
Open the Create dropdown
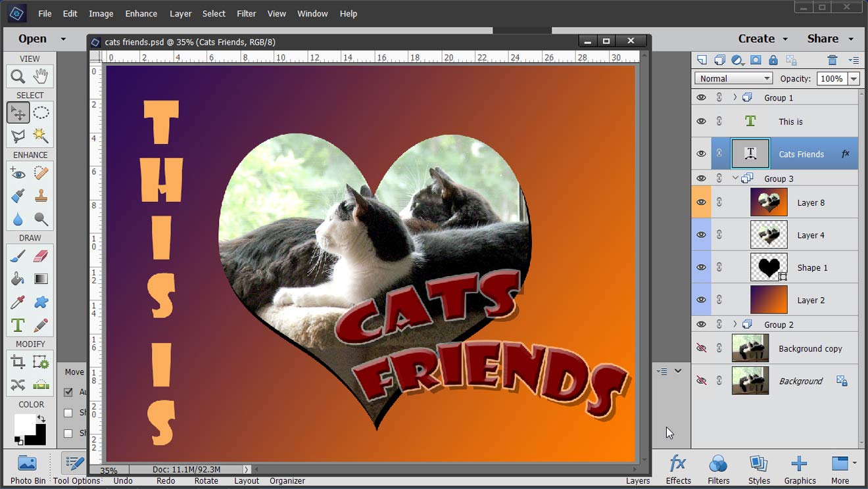coord(762,39)
